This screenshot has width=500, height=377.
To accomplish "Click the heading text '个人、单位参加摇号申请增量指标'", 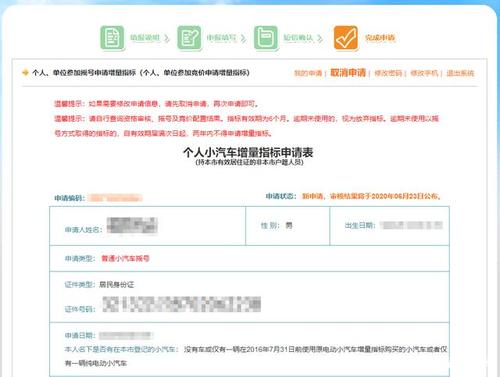I will [x=84, y=73].
